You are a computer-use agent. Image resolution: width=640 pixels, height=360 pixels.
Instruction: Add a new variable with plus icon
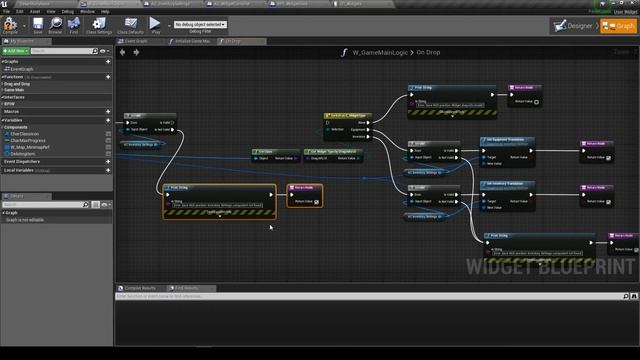[x=108, y=120]
